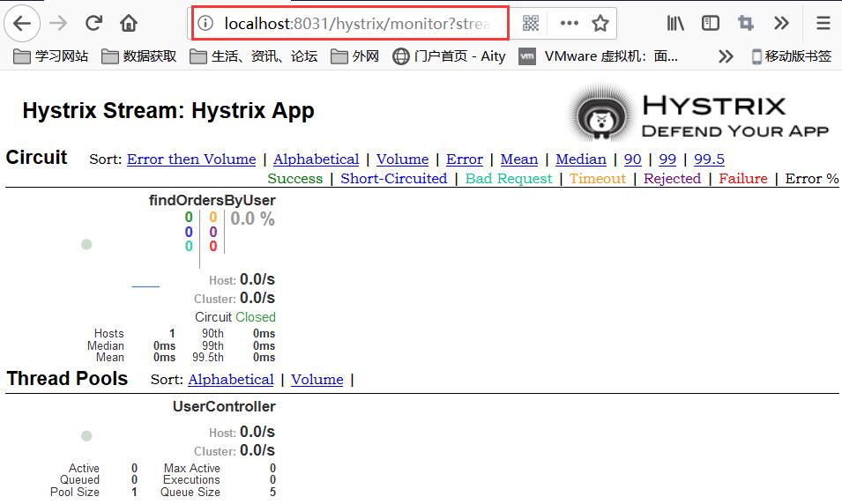
Task: Click the site information icon in address bar
Action: coord(205,23)
